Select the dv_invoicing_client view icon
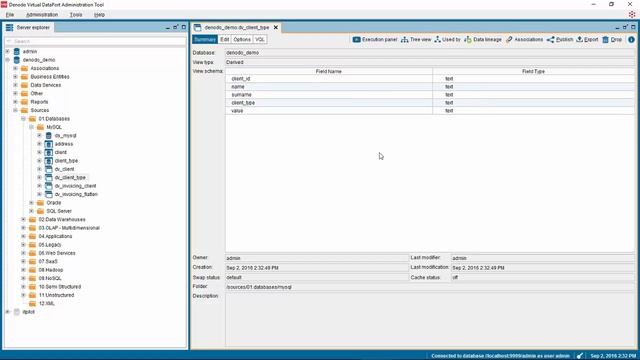This screenshot has width=640, height=360. [x=49, y=186]
